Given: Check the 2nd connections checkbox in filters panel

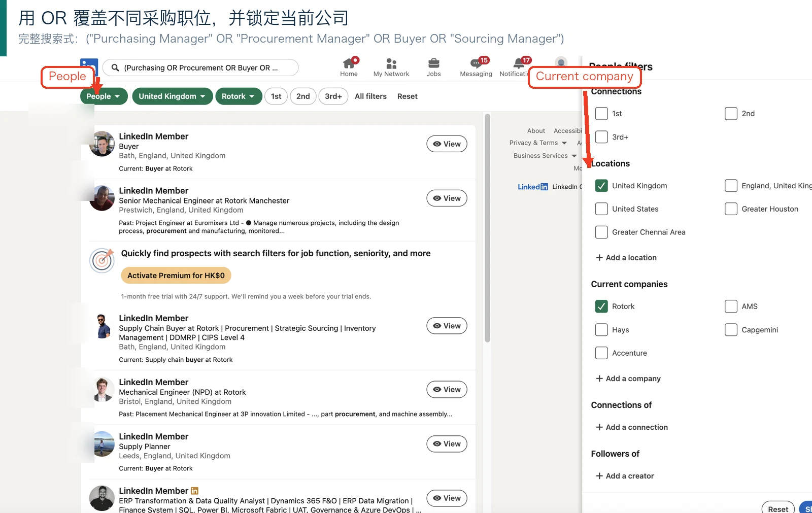Looking at the screenshot, I should (731, 114).
